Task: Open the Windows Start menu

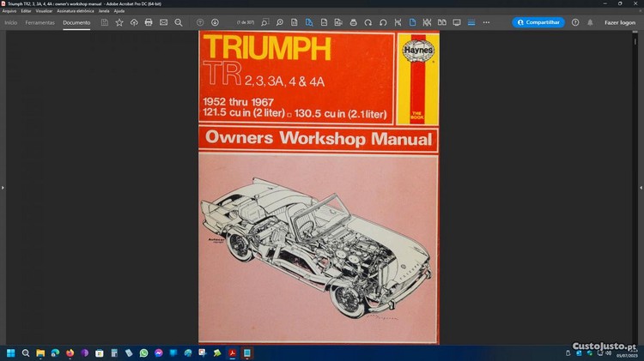Action: [x=11, y=352]
